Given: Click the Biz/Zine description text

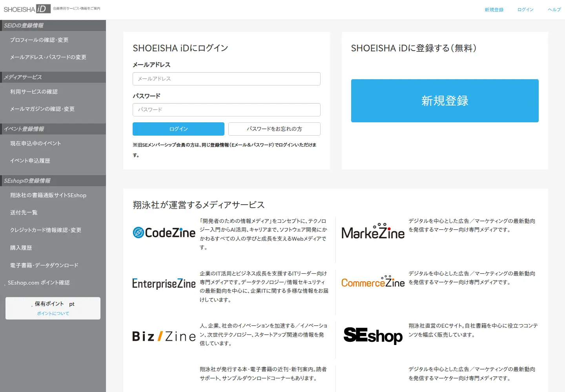Looking at the screenshot, I should point(263,334).
